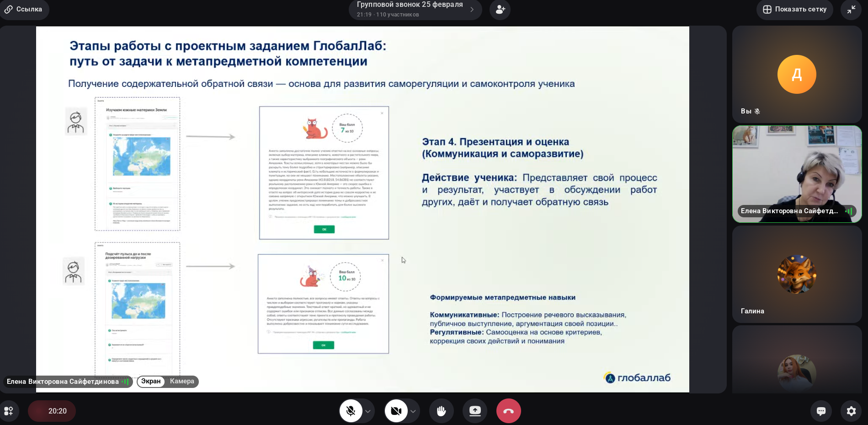Expand the group call info chevron
The width and height of the screenshot is (868, 425).
(472, 10)
